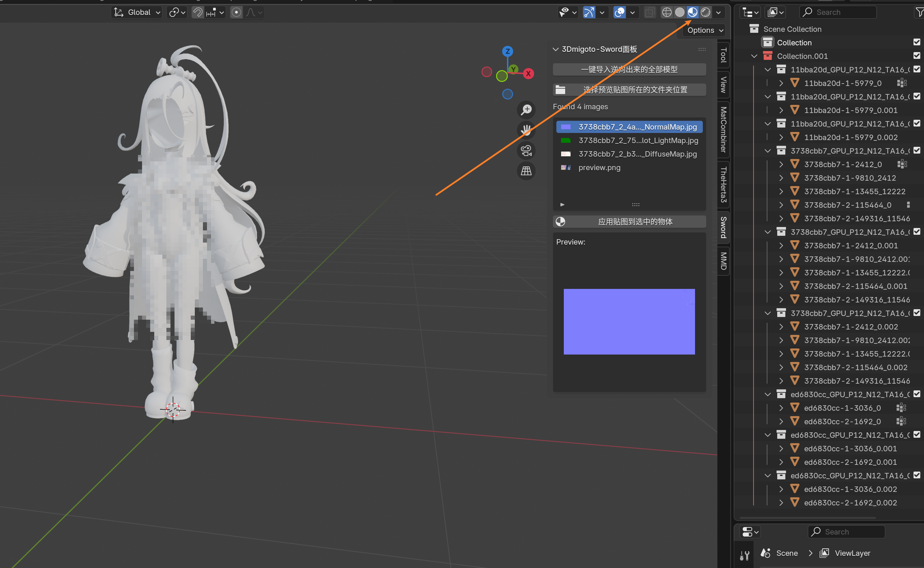Enable rendered viewport shading mode
This screenshot has height=568, width=924.
[x=706, y=13]
